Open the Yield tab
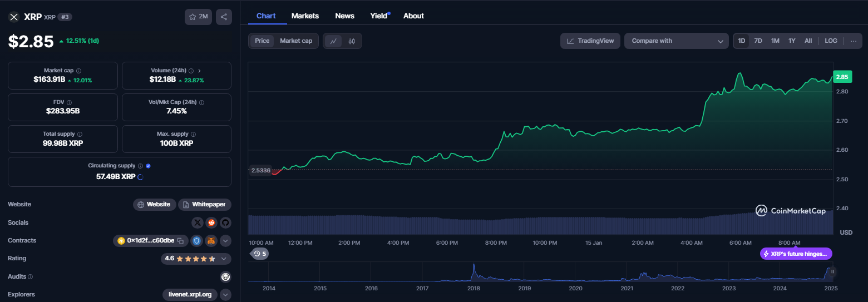Viewport: 868px width, 302px height. (x=379, y=16)
